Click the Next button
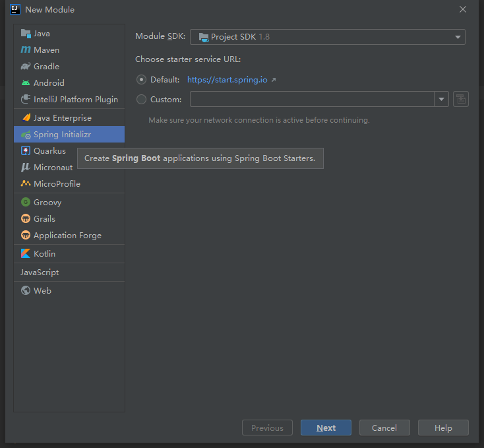The height and width of the screenshot is (448, 484). [326, 428]
